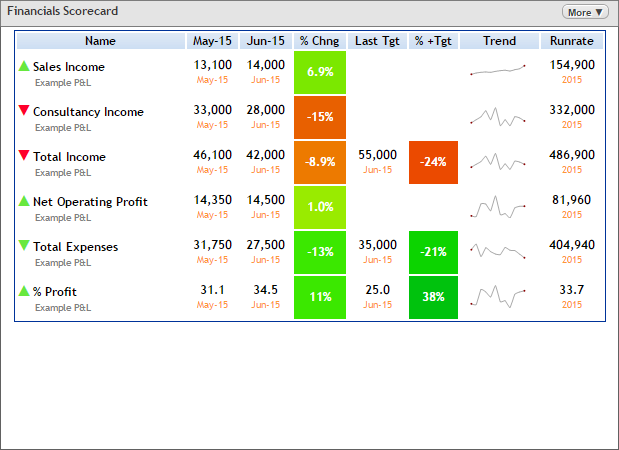Screen dimensions: 619x450
Task: Open the Total Income metric name
Action: [69, 157]
